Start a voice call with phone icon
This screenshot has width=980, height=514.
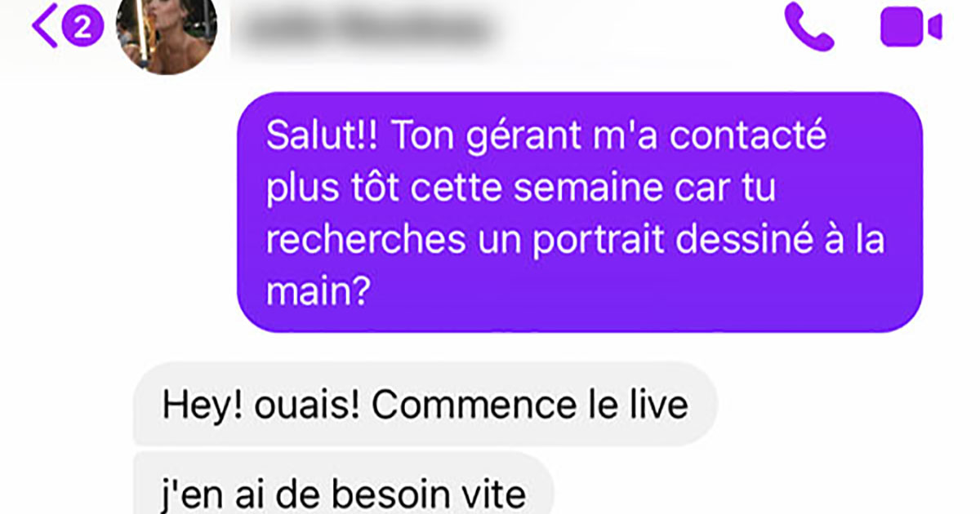809,27
